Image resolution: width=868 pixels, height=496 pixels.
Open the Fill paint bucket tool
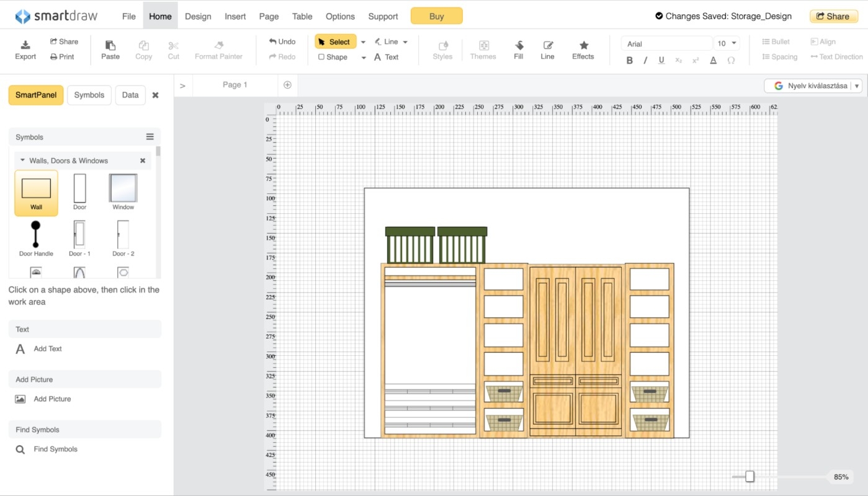tap(519, 45)
